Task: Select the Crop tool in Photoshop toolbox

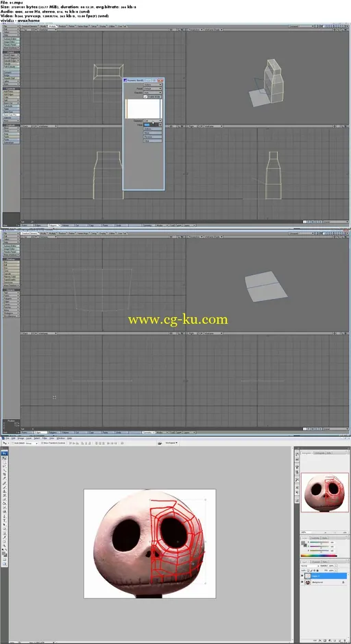Action: [x=4, y=475]
